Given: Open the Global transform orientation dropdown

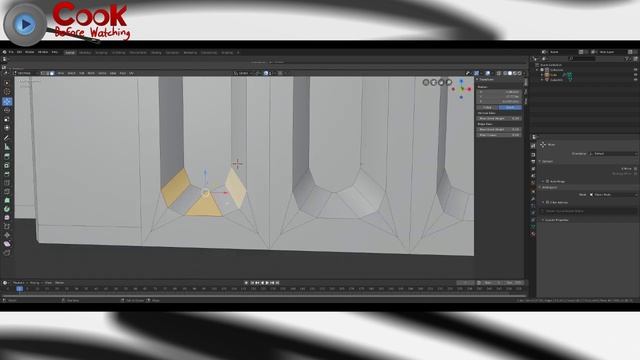Looking at the screenshot, I should click(243, 73).
